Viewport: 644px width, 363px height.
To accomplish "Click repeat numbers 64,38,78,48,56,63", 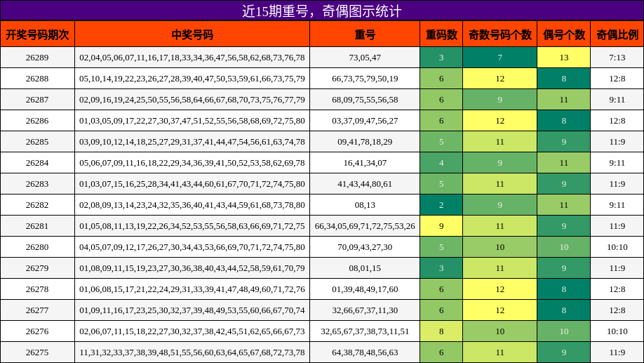I will (x=365, y=352).
